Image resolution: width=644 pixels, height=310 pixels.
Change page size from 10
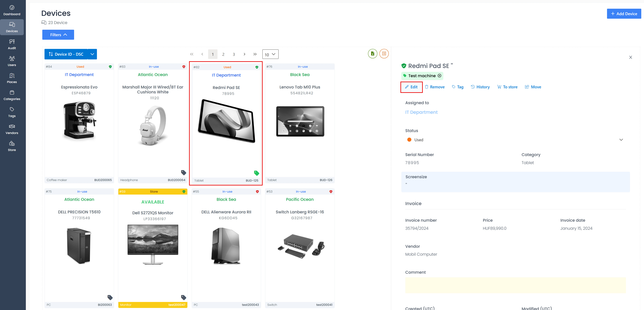[270, 54]
